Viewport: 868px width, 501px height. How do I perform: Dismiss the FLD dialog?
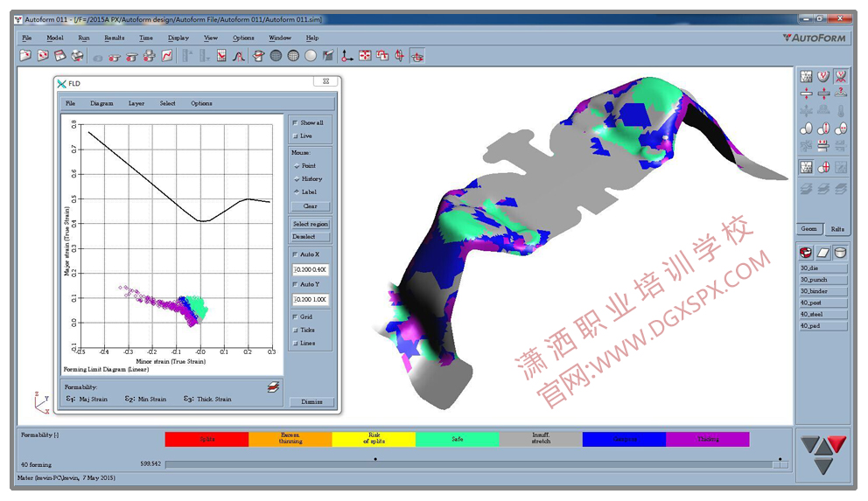(x=312, y=402)
